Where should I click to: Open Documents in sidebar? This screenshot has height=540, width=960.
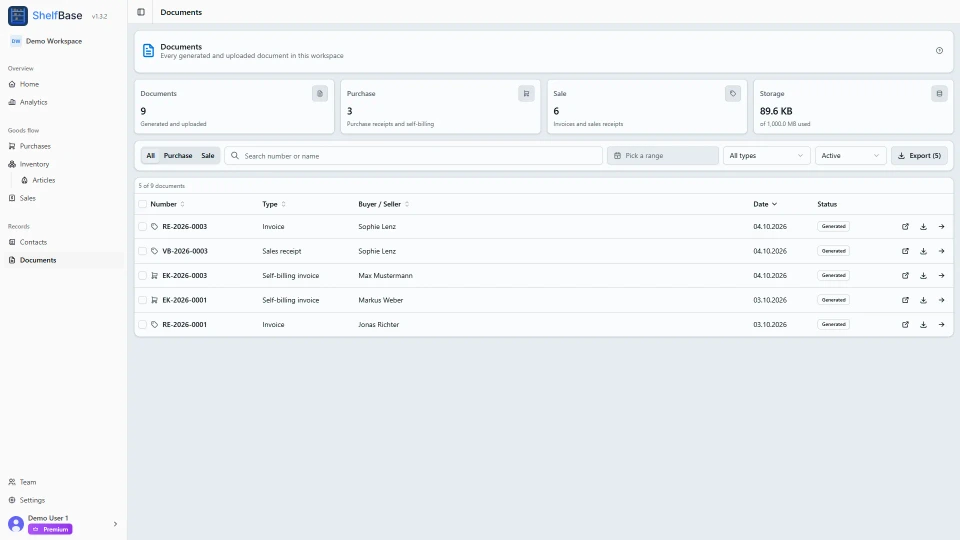pyautogui.click(x=64, y=260)
